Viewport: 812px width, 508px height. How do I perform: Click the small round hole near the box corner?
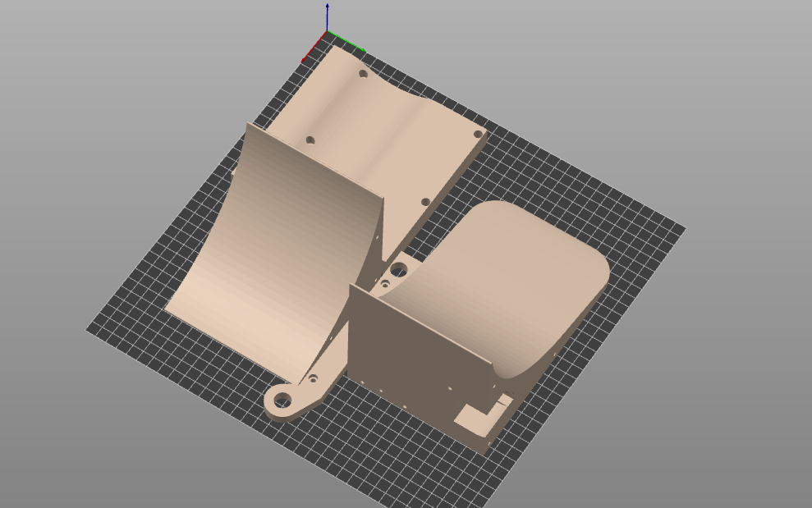[x=384, y=284]
